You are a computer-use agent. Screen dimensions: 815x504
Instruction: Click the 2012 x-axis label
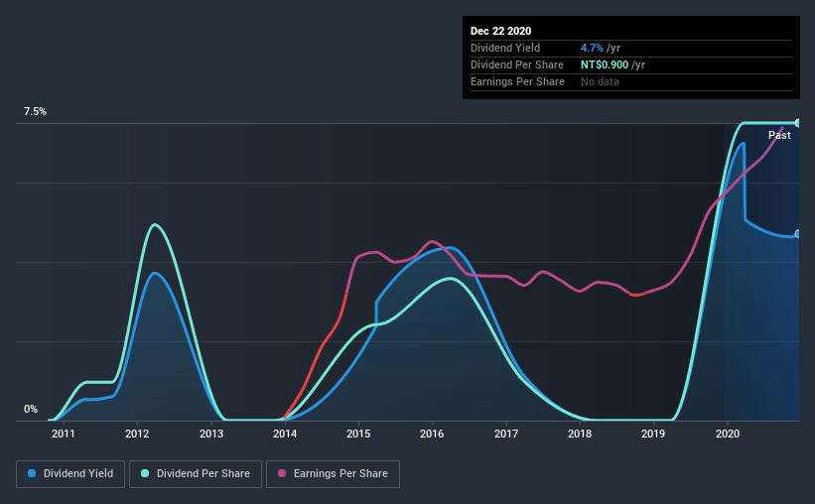pyautogui.click(x=137, y=434)
